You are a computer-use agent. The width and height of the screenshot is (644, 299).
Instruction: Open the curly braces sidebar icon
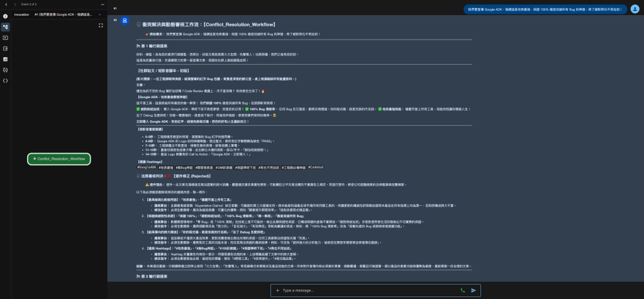(x=5, y=81)
